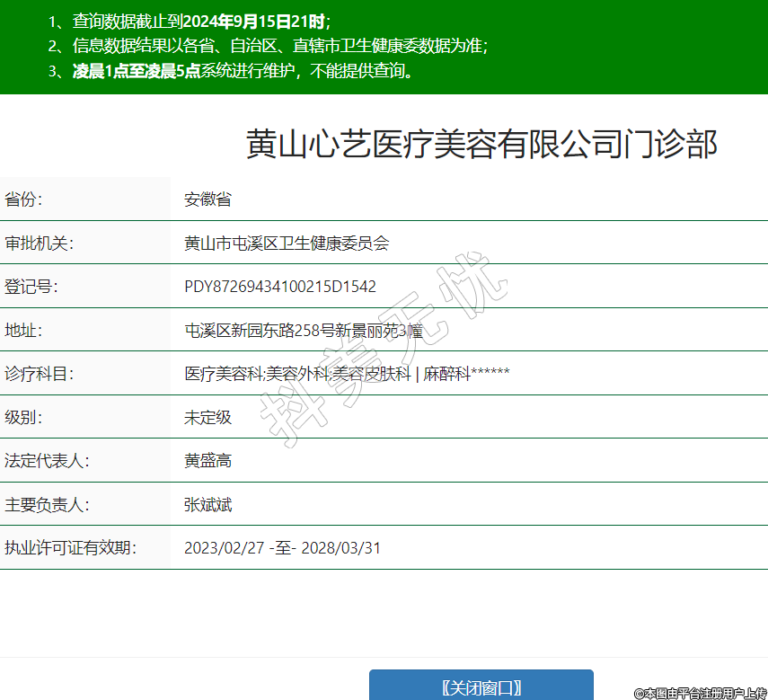
Task: Click the 审批机关 field label
Action: (x=39, y=244)
